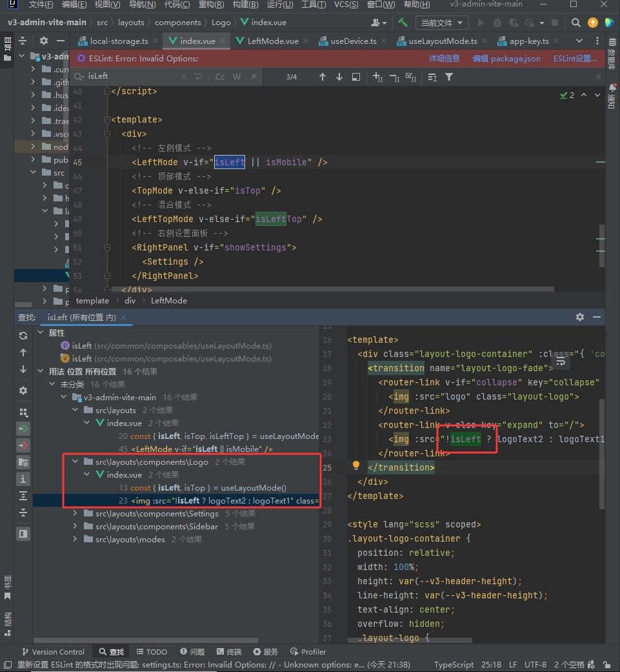Hide the find tool window
Viewport: 620px width, 672px height.
click(x=596, y=317)
